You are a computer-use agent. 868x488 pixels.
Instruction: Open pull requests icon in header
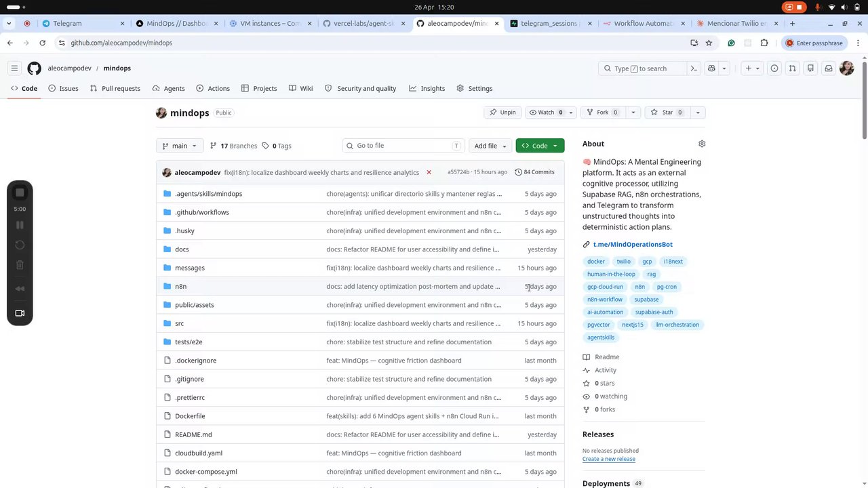pyautogui.click(x=792, y=68)
